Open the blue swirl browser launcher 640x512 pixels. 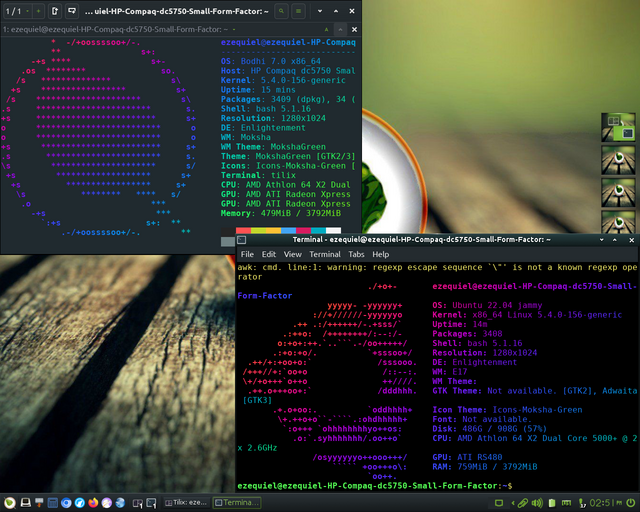80,503
